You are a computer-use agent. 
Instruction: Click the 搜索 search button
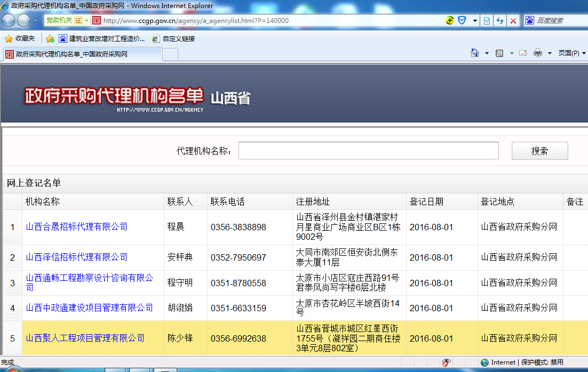539,151
